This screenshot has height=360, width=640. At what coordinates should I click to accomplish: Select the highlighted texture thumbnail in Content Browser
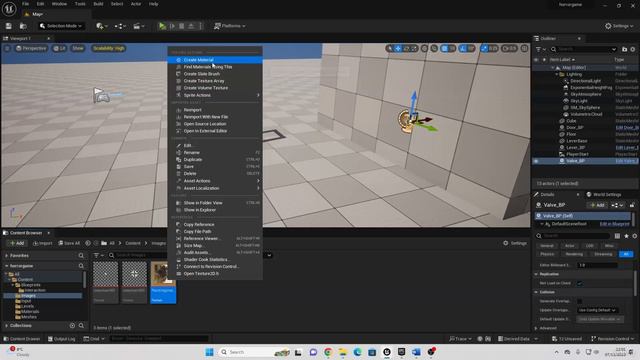click(x=163, y=282)
